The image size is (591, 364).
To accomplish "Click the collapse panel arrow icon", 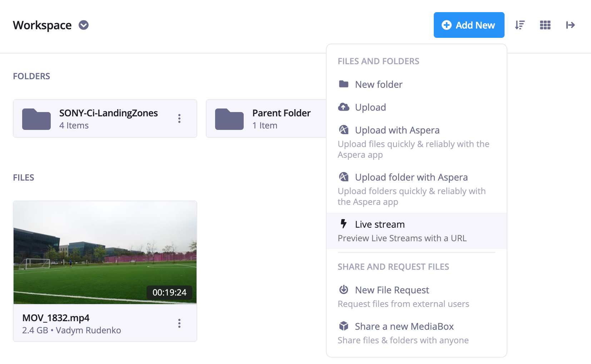I will pyautogui.click(x=570, y=25).
